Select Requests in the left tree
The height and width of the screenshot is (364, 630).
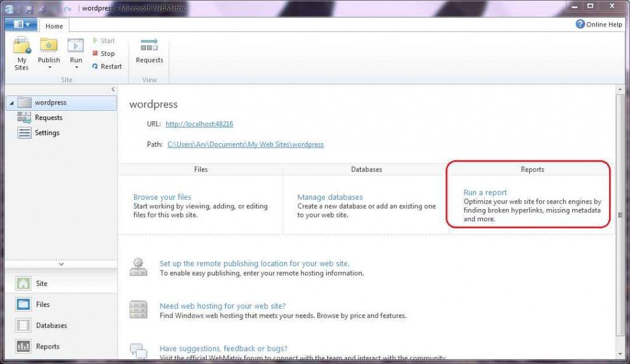[x=49, y=117]
